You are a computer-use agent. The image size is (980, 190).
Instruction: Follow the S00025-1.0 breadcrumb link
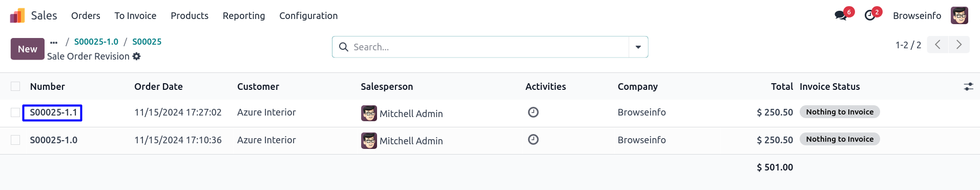point(96,42)
